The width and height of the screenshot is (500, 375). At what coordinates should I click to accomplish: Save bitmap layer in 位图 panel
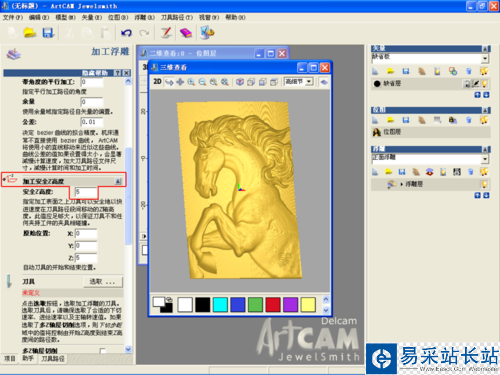[x=406, y=120]
